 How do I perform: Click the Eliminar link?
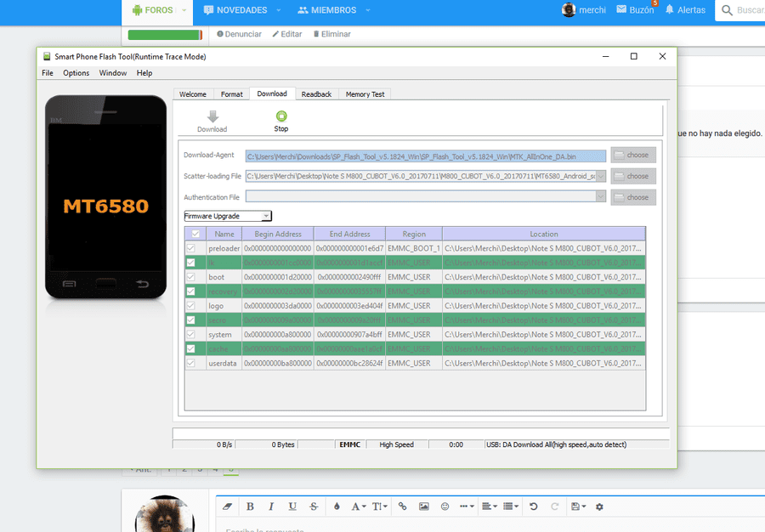pos(332,34)
